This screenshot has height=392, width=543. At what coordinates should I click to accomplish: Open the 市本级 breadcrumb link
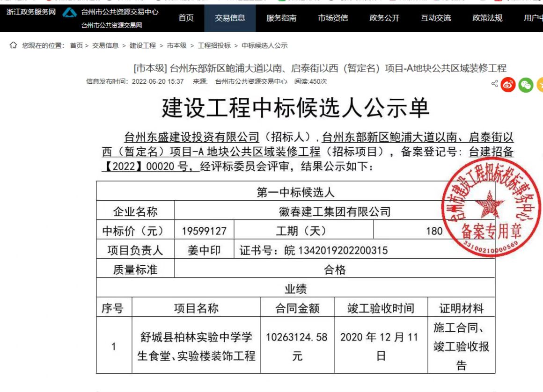click(176, 46)
